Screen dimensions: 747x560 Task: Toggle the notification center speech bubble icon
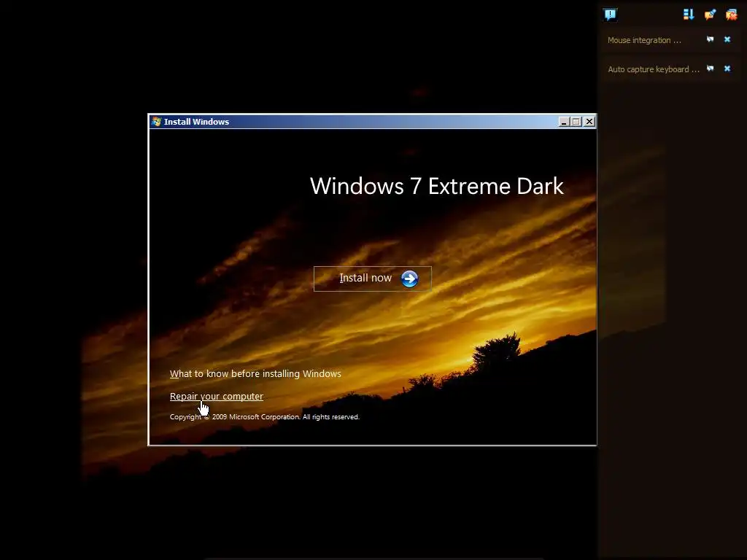[x=610, y=15]
